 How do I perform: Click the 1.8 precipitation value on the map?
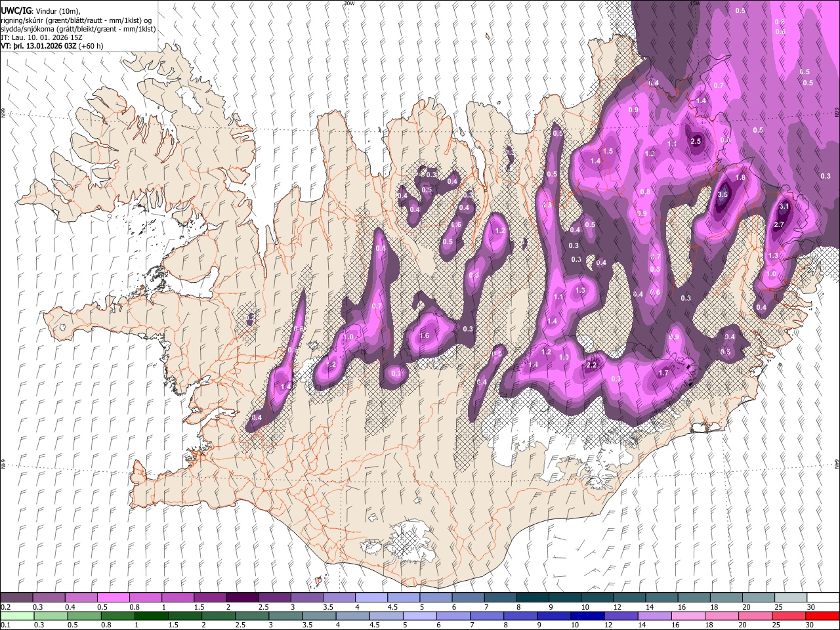(x=740, y=178)
